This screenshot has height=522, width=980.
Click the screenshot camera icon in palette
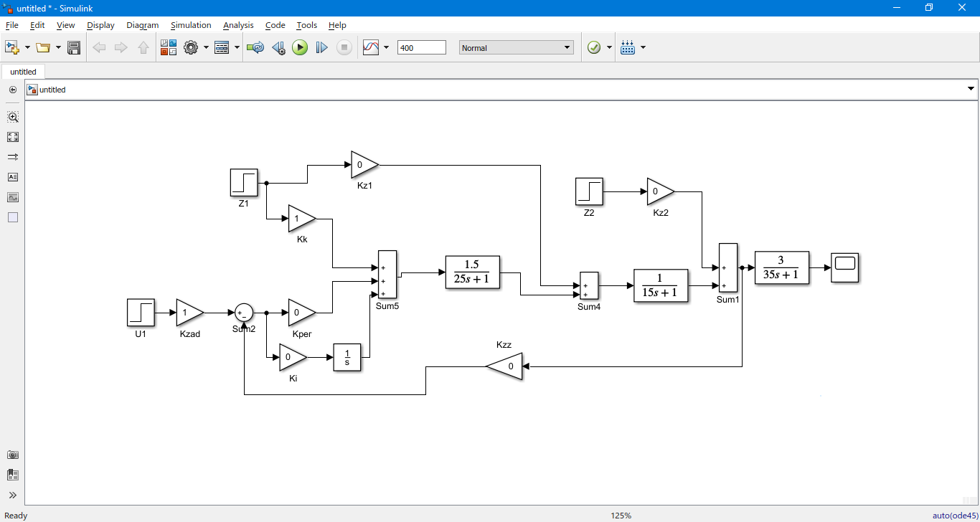tap(13, 455)
